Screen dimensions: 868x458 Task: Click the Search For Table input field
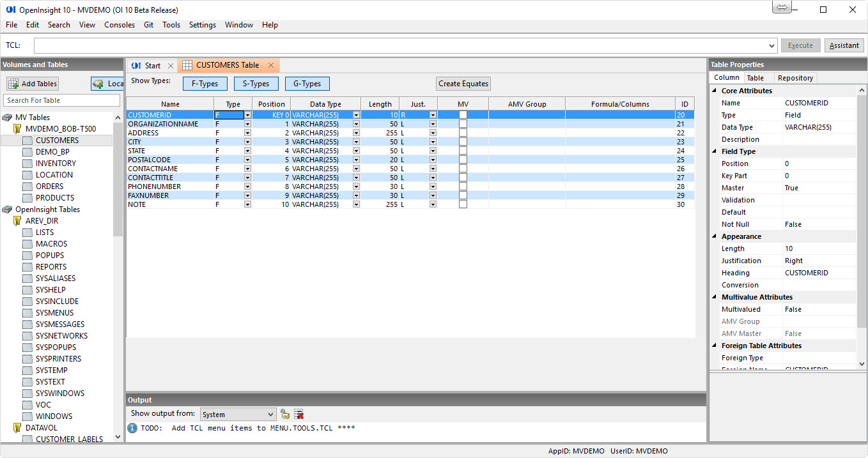coord(62,100)
